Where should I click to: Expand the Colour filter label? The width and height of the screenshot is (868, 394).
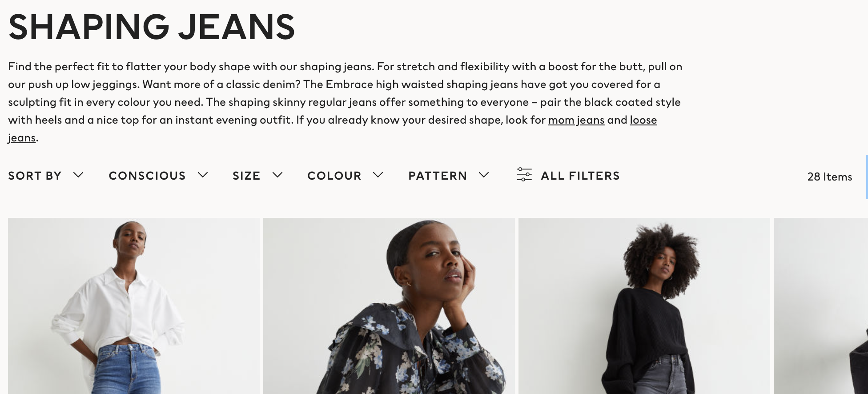pyautogui.click(x=334, y=176)
